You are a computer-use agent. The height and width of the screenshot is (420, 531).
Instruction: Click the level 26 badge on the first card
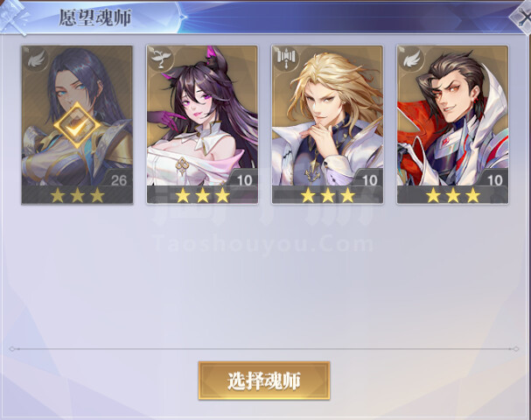(x=117, y=179)
